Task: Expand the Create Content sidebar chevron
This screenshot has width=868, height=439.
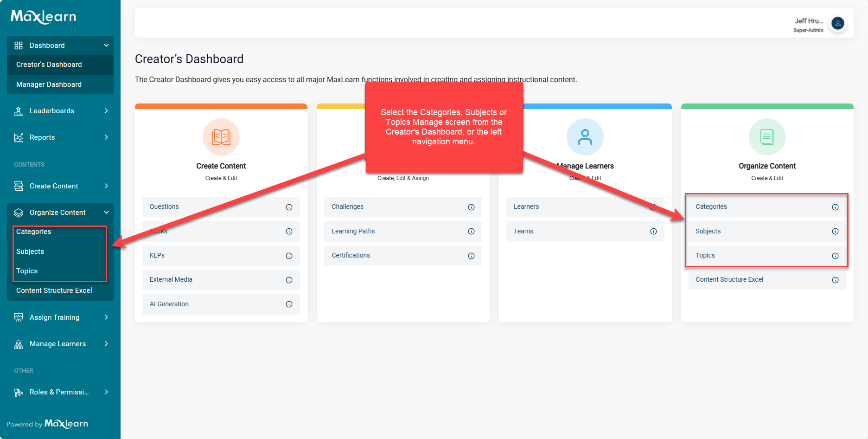Action: pyautogui.click(x=106, y=186)
